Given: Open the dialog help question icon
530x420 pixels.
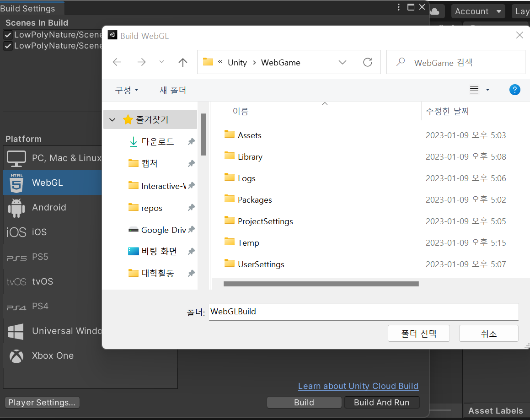Looking at the screenshot, I should click(514, 90).
